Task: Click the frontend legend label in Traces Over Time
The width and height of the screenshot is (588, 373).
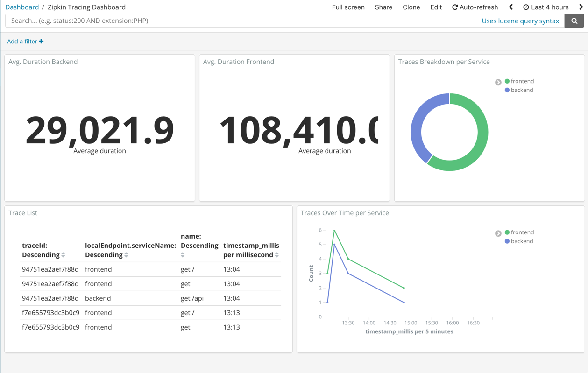Action: [x=522, y=232]
